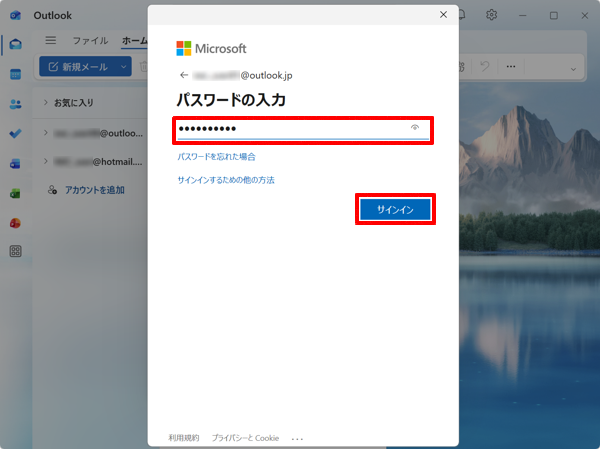
Task: Open the More apps grid icon
Action: (x=15, y=251)
